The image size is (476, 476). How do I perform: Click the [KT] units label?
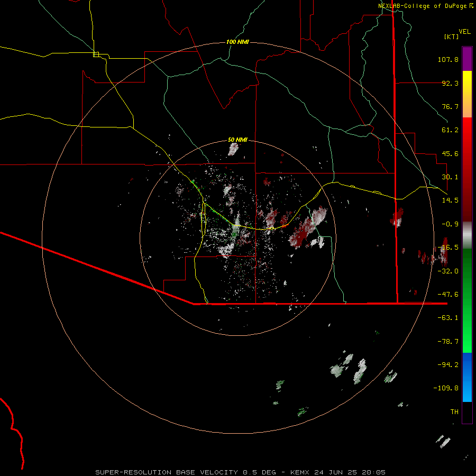452,36
